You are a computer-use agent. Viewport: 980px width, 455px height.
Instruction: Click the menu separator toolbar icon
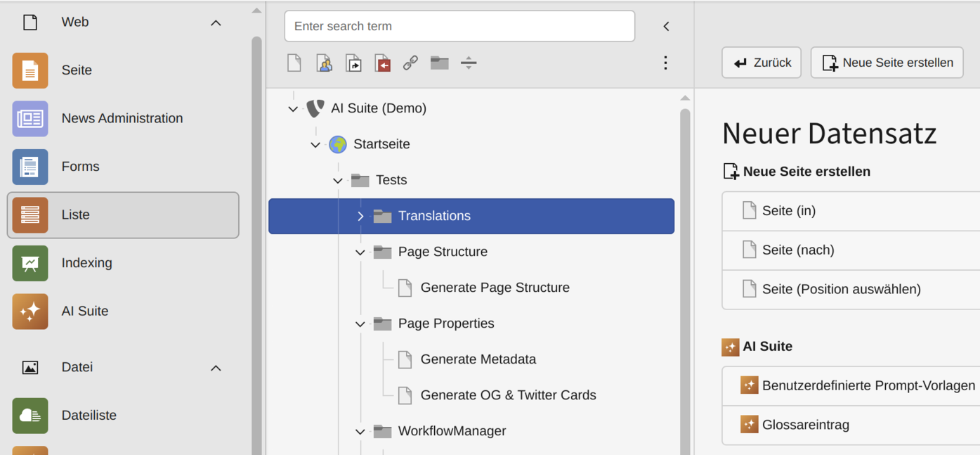(x=469, y=63)
